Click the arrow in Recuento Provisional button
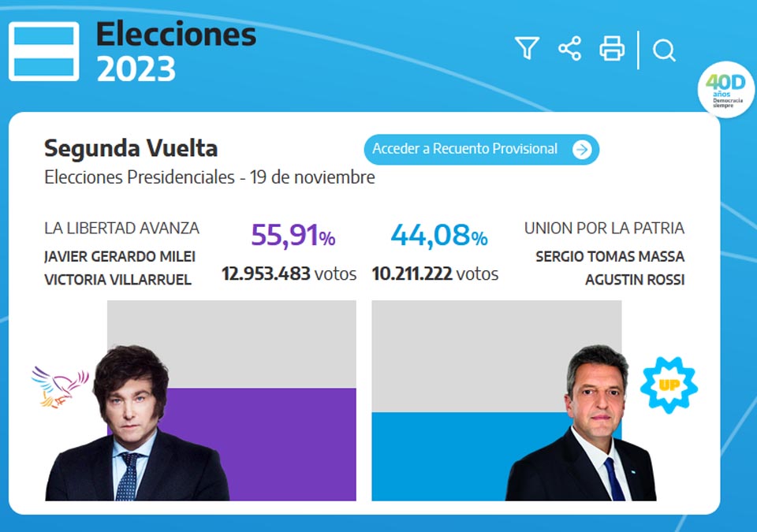 click(581, 150)
